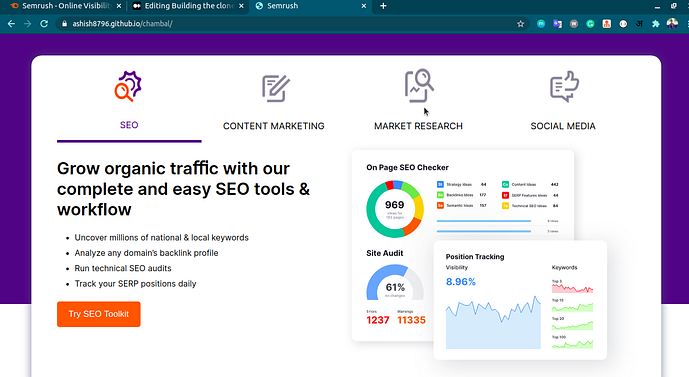Image resolution: width=689 pixels, height=377 pixels.
Task: Switch to MARKET RESEARCH tab
Action: tap(418, 126)
